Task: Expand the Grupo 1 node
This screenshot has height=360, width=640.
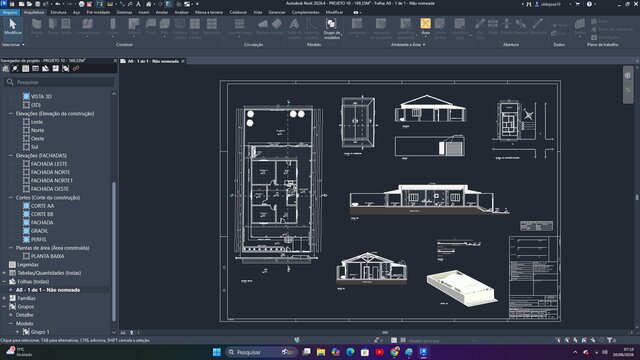Action: coord(17,332)
